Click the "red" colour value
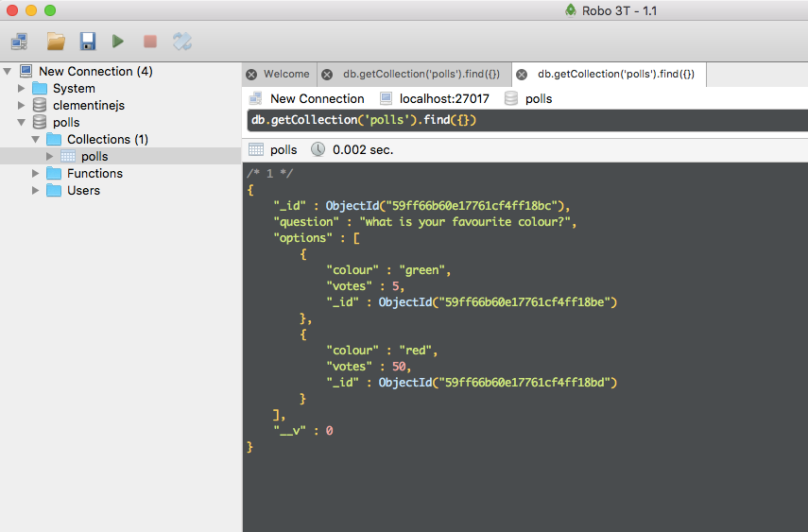Viewport: 808px width, 532px height. click(415, 351)
